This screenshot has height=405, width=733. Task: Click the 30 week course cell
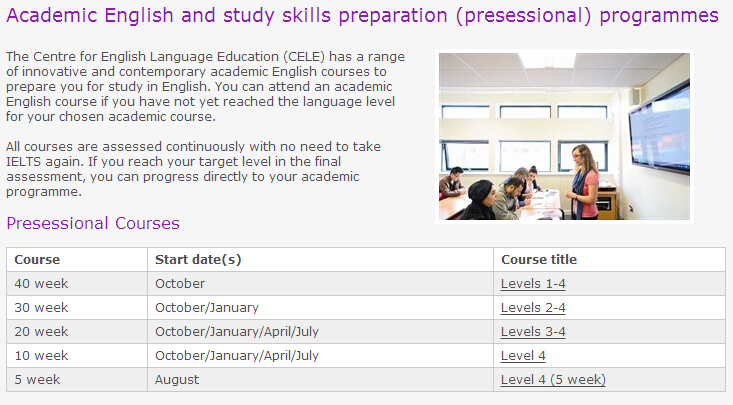pos(77,308)
